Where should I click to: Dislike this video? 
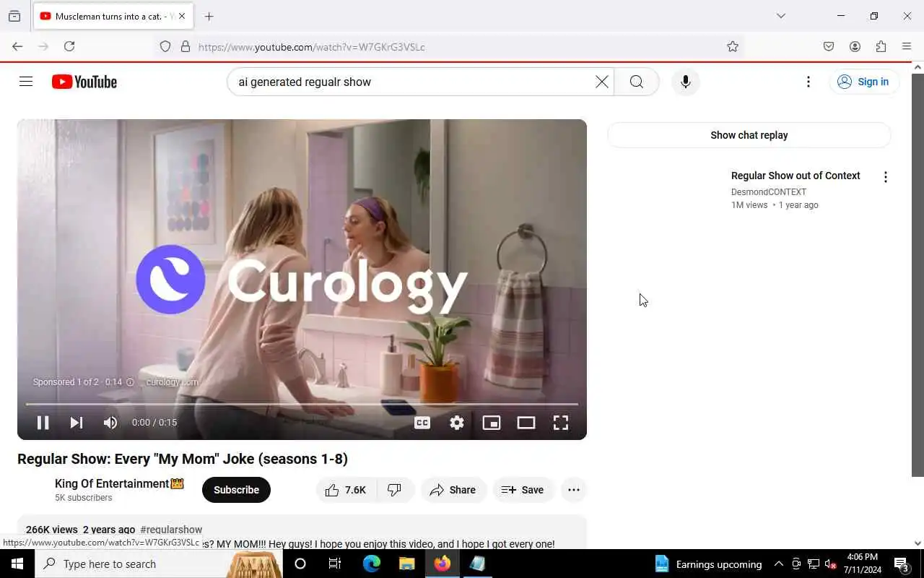[395, 490]
